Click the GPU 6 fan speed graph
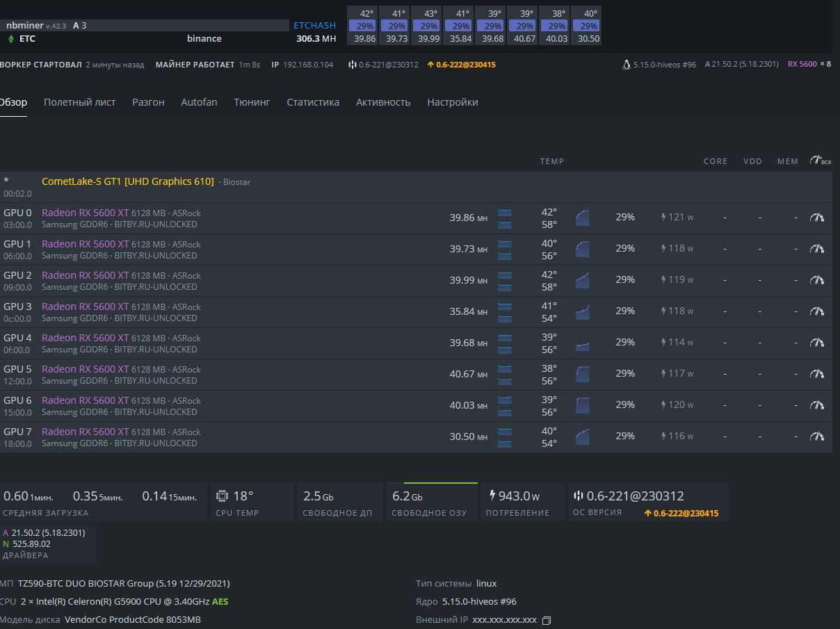The width and height of the screenshot is (840, 629). [583, 405]
